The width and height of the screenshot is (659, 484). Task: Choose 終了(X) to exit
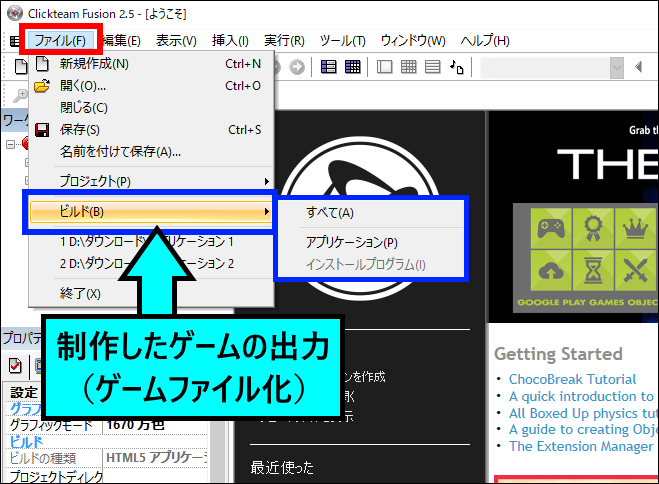152,293
